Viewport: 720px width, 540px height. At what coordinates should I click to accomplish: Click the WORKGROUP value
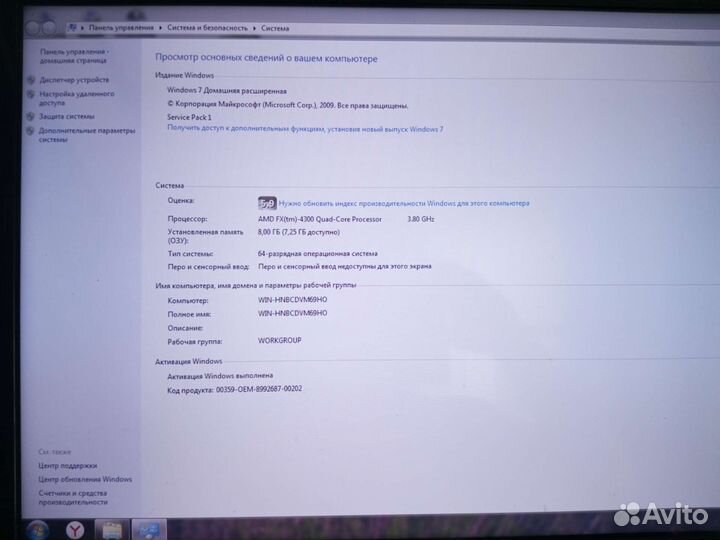[x=280, y=340]
